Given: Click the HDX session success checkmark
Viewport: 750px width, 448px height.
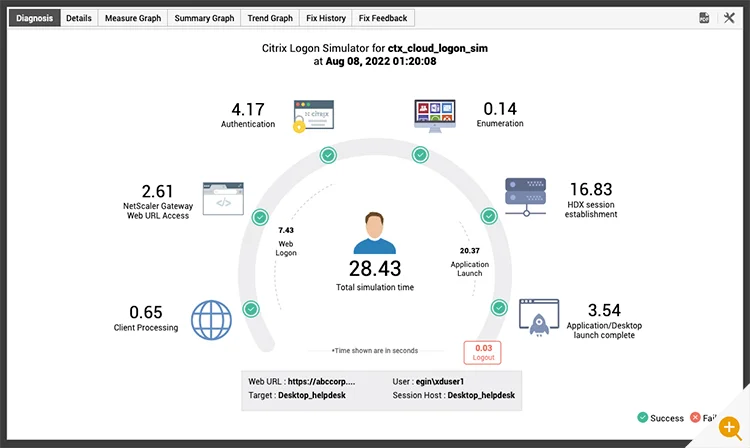Looking at the screenshot, I should [x=489, y=216].
